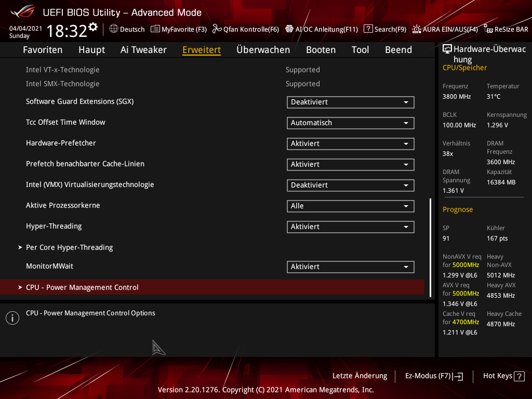The height and width of the screenshot is (399, 532).
Task: Click the 31°C temperature value
Action: 494,97
